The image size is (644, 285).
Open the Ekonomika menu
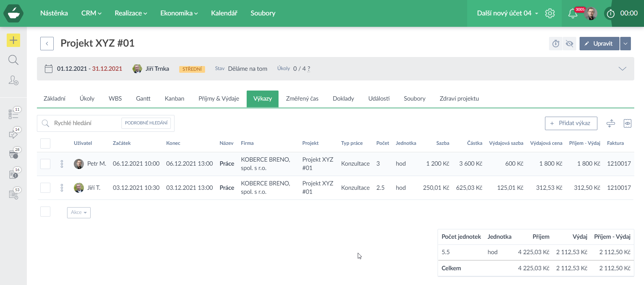(x=179, y=13)
